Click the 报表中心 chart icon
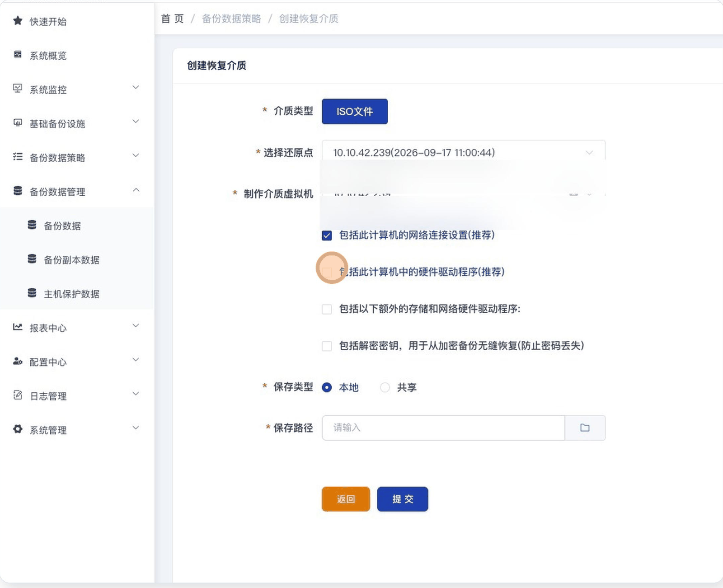Screen dimensions: 723x588 coord(18,327)
